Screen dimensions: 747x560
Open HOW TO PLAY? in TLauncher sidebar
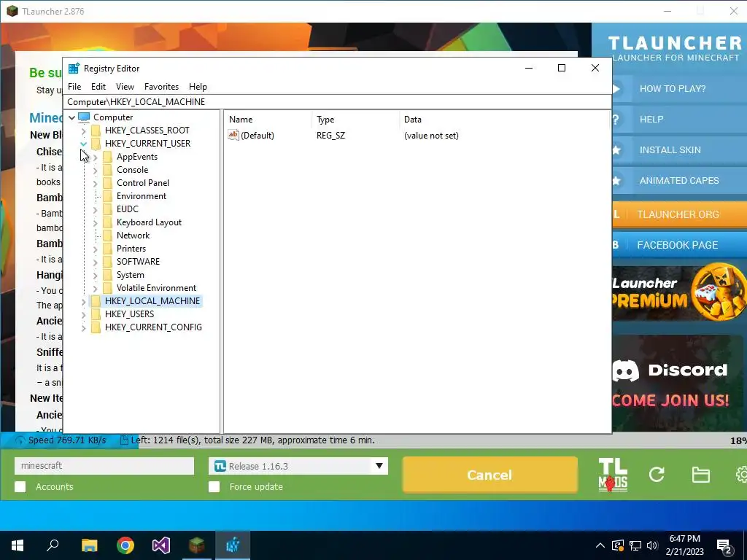tap(679, 88)
